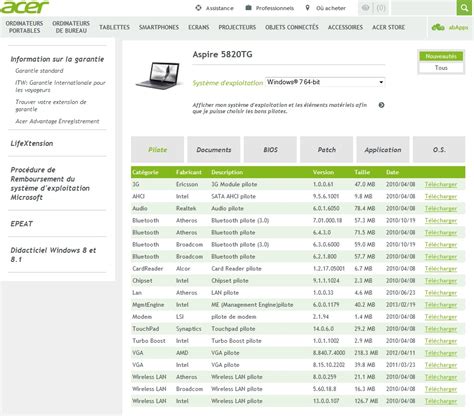Switch to the Pilote tab

click(157, 150)
